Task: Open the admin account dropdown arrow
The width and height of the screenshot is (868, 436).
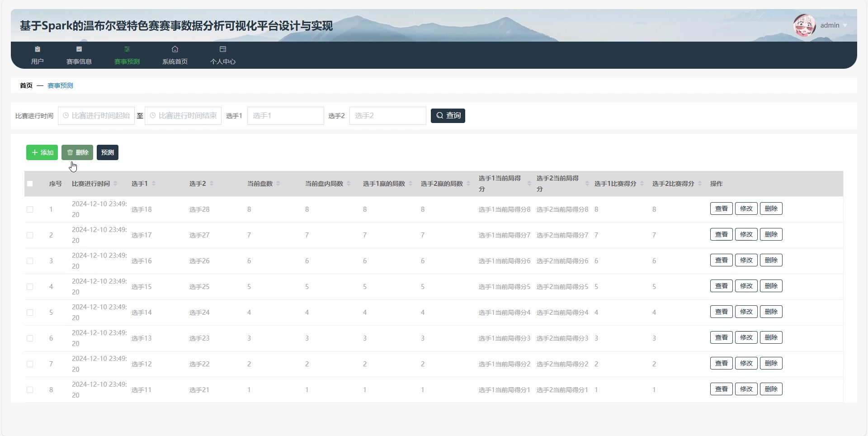Action: [845, 26]
